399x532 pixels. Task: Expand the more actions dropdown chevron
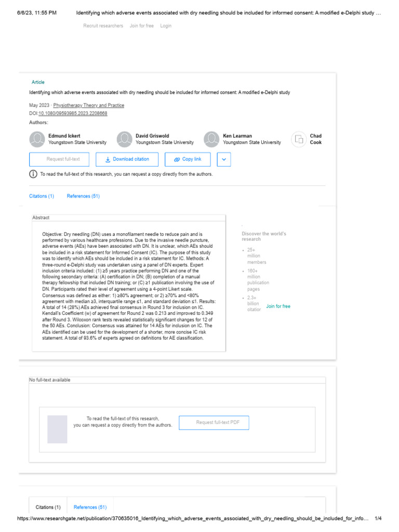[x=224, y=159]
